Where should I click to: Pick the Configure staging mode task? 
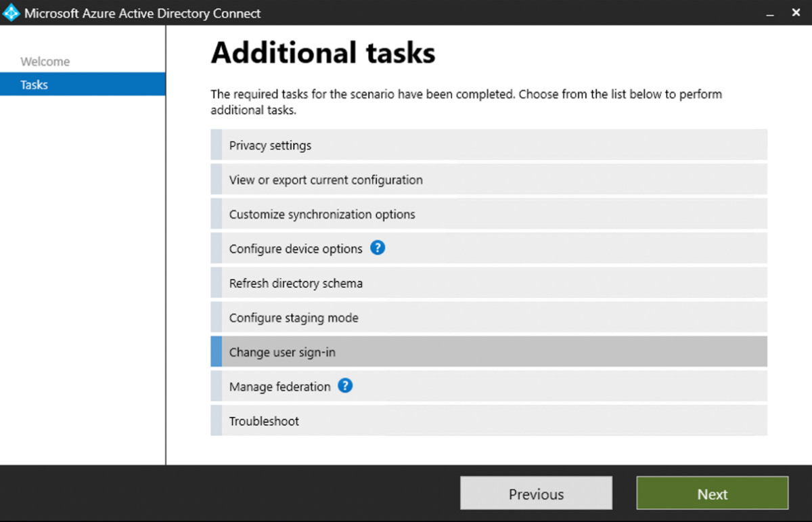click(489, 318)
